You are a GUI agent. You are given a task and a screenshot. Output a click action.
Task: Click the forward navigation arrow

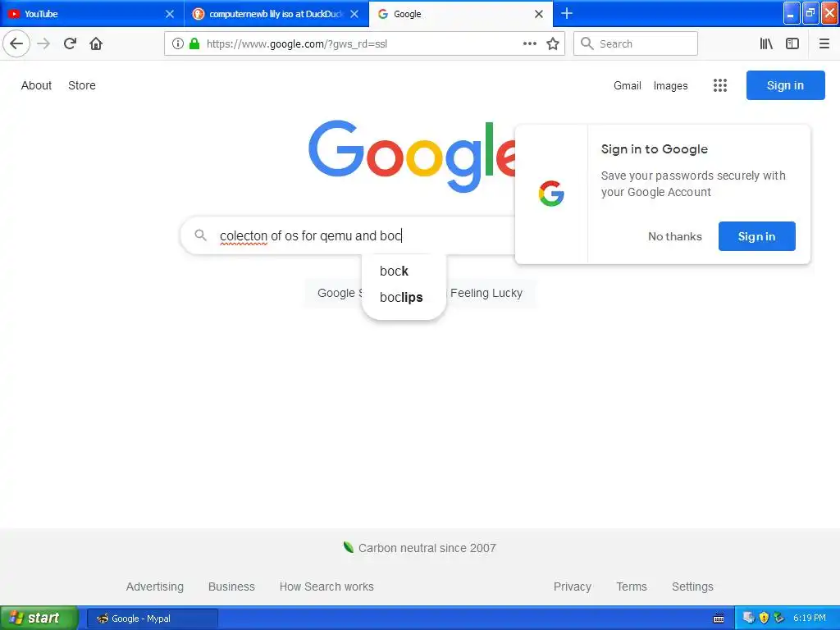pyautogui.click(x=43, y=43)
